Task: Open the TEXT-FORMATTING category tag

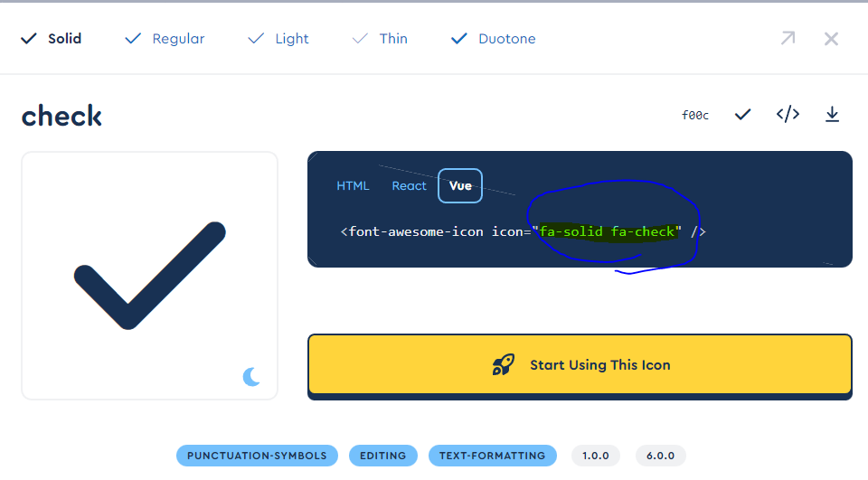Action: [492, 456]
